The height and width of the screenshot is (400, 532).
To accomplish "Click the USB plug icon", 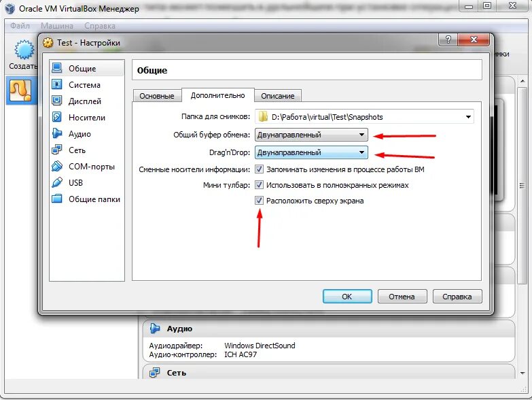I will pyautogui.click(x=57, y=182).
